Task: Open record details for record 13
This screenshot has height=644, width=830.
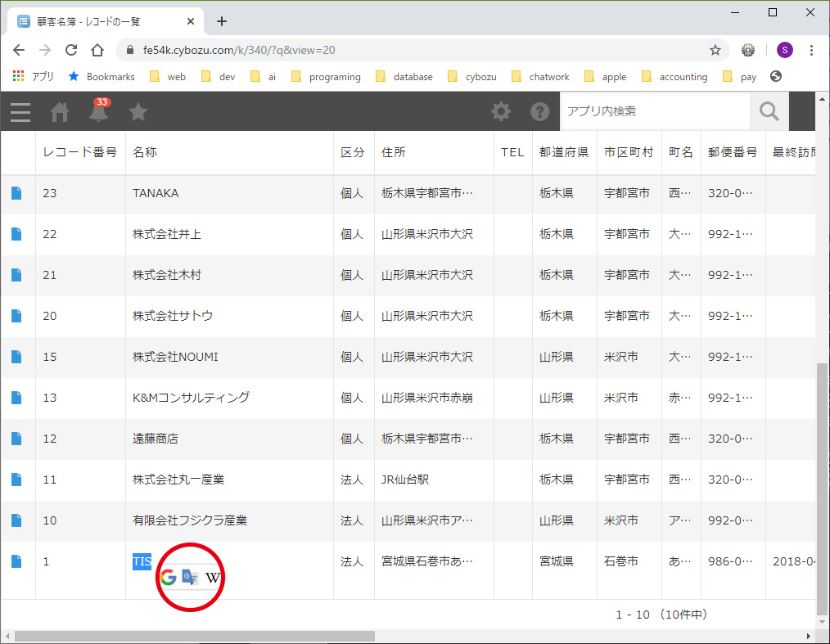Action: [16, 398]
